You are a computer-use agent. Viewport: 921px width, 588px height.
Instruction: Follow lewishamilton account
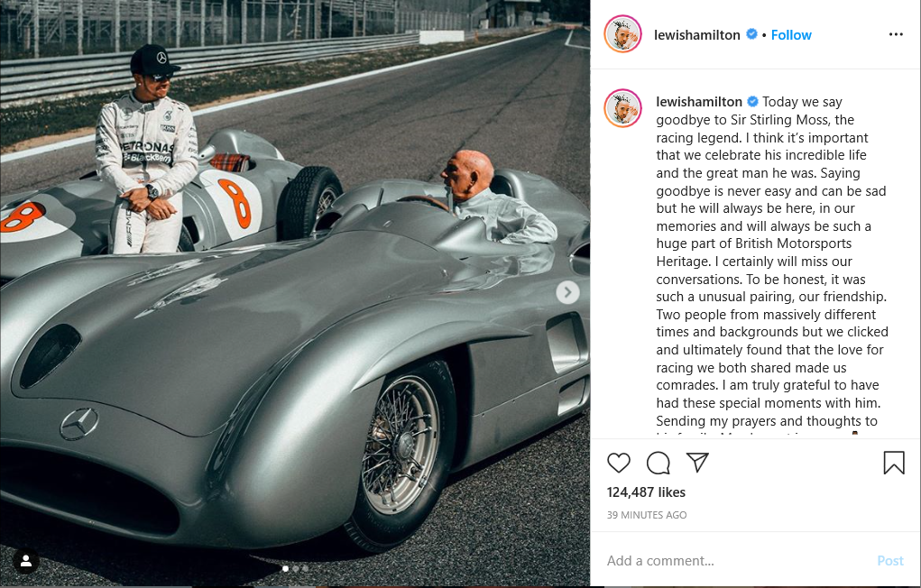click(791, 35)
